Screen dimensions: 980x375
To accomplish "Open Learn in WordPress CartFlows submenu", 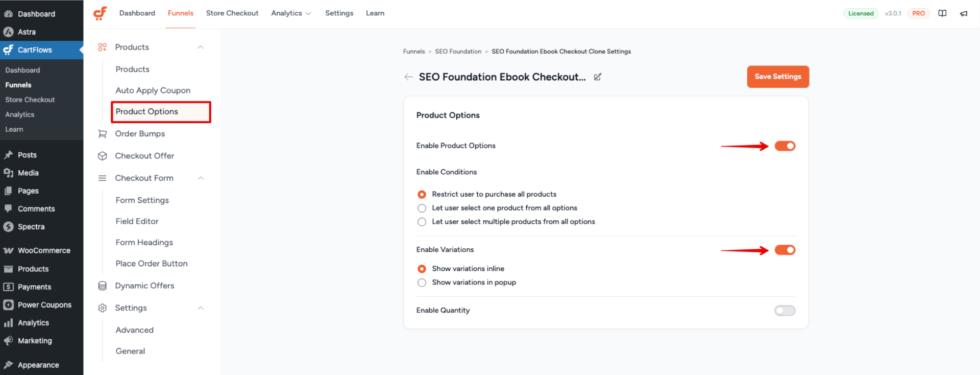I will 14,129.
